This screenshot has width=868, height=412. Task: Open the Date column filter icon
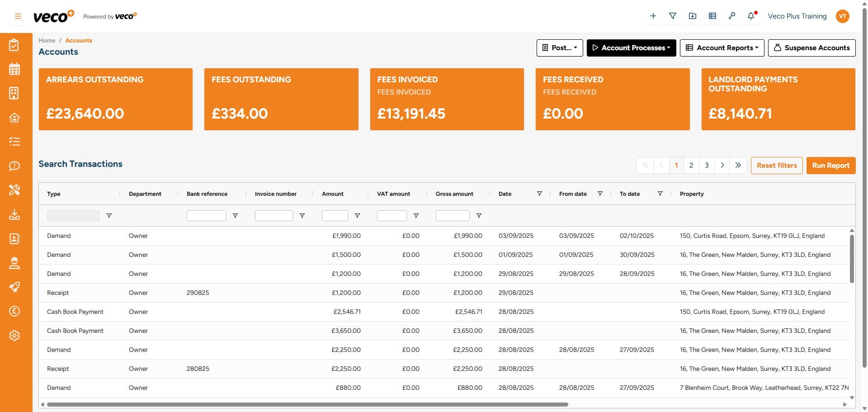coord(539,194)
